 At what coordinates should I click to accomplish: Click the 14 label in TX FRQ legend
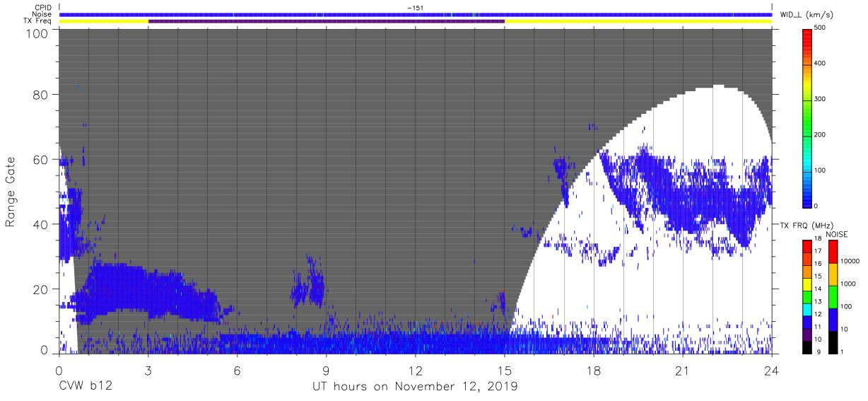click(819, 289)
